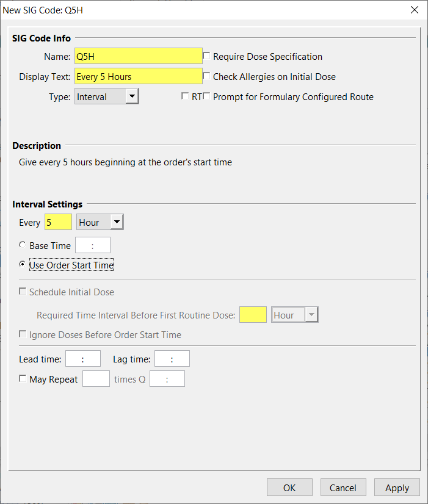Screen dimensions: 428x504
Task: Close the New SIG Code dialog
Action: [415, 10]
